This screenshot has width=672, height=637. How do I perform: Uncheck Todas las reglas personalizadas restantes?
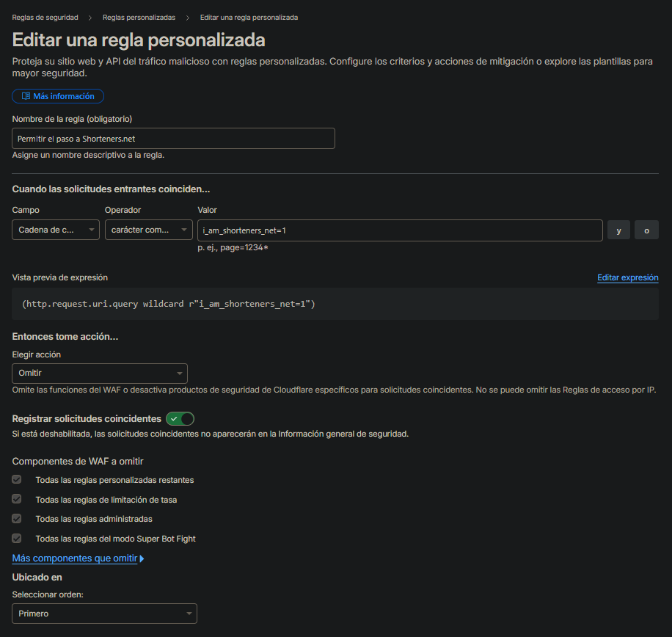click(x=17, y=479)
